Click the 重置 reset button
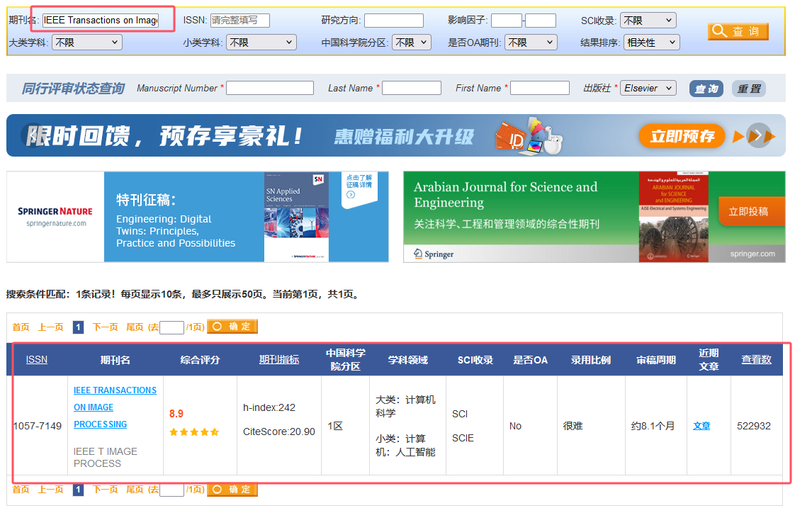812x513 pixels. [x=749, y=89]
